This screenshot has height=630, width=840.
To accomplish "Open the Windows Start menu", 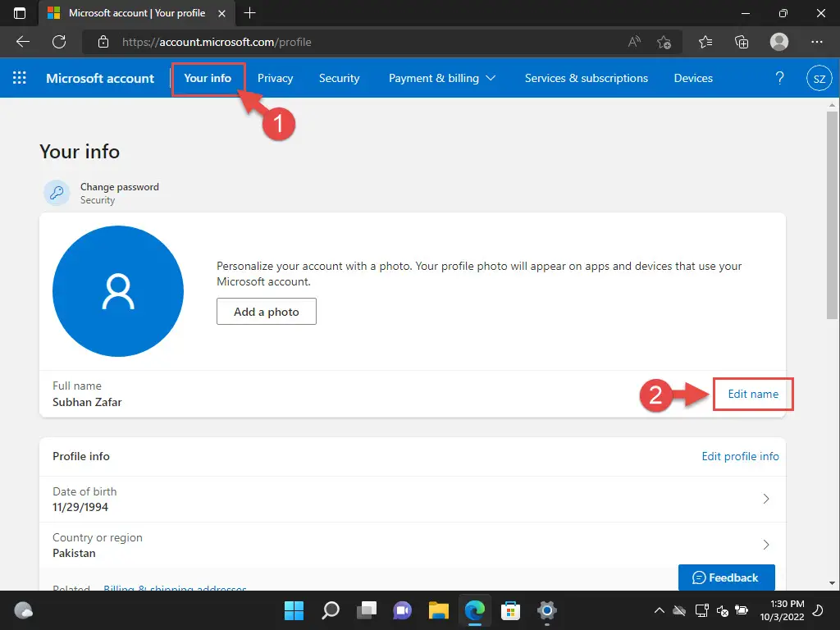I will (x=294, y=610).
